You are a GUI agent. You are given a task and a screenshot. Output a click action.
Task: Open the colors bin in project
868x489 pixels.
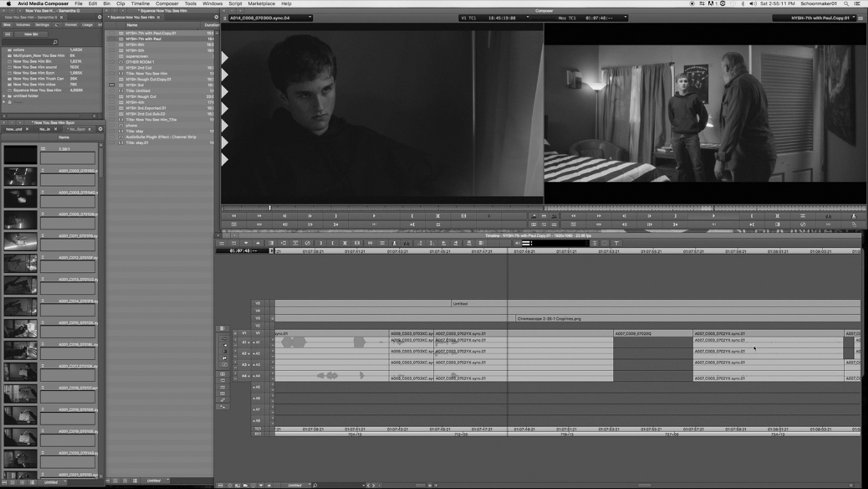tap(19, 50)
